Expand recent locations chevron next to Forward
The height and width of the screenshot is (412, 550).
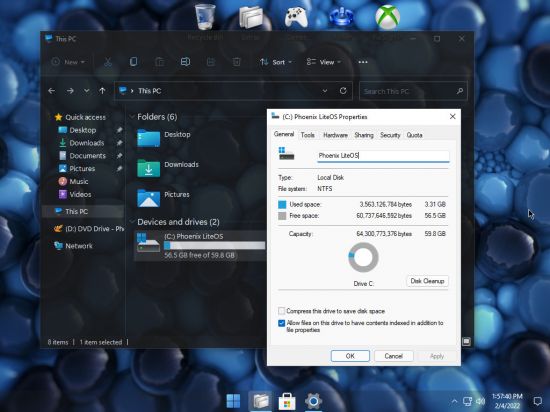tap(86, 91)
